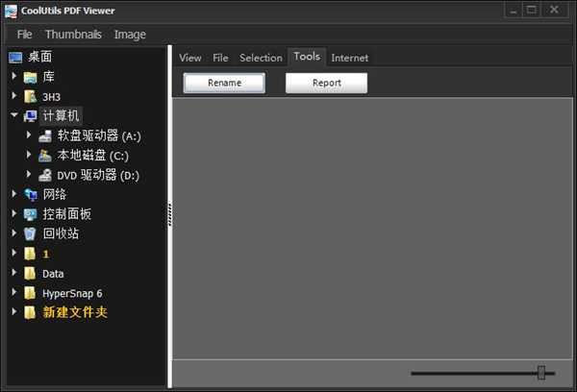Expand the 库 tree node

click(14, 76)
